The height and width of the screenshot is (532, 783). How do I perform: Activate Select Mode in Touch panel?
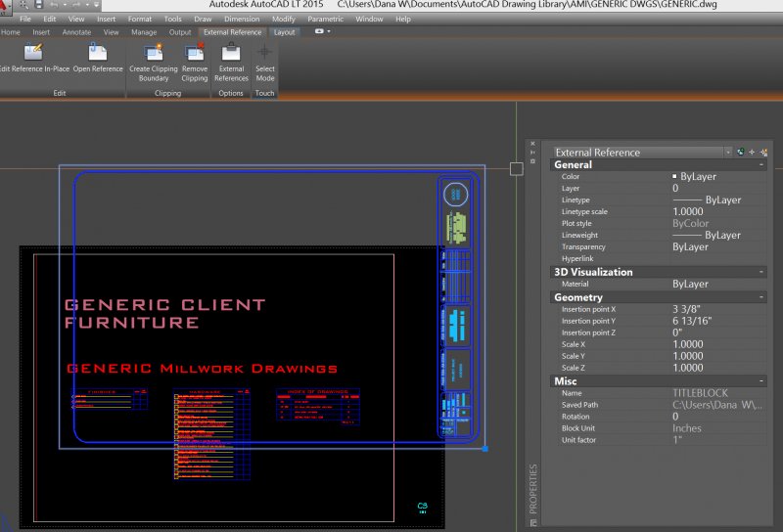pos(265,52)
